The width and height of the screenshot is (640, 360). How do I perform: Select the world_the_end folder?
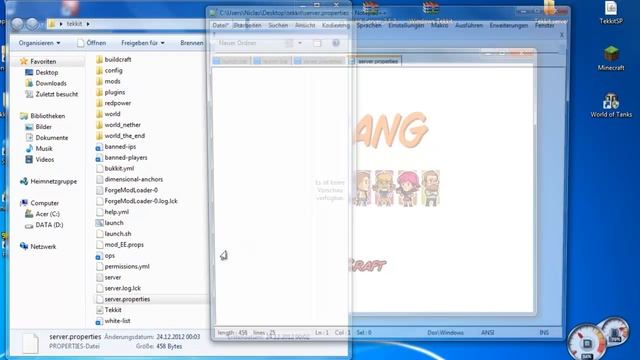tap(120, 136)
